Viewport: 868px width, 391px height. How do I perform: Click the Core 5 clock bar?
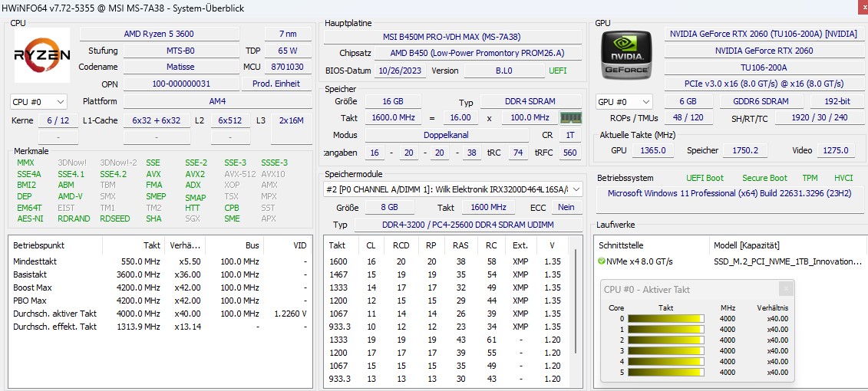click(666, 372)
